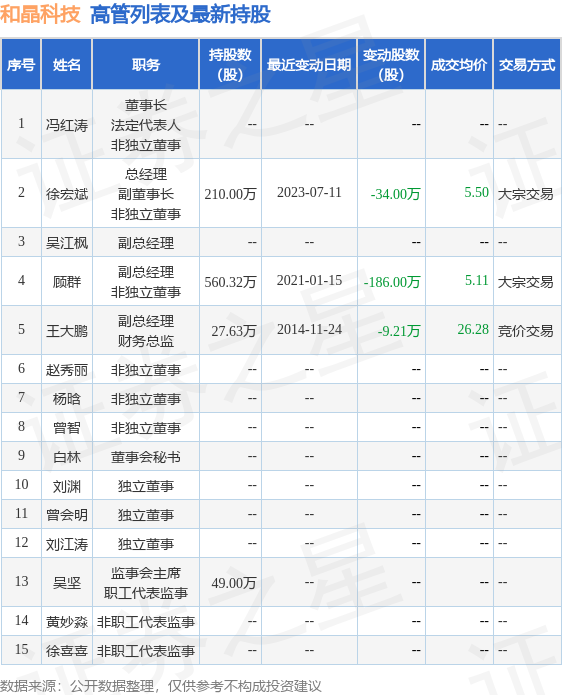Screen dimensions: 562x695
Task: Click the name 吴江枫
Action: click(67, 242)
